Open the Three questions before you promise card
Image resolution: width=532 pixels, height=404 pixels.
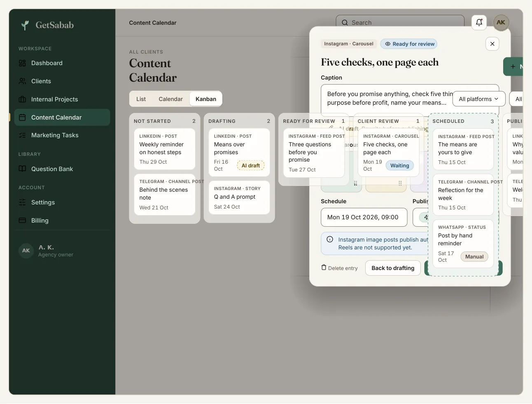pyautogui.click(x=314, y=153)
